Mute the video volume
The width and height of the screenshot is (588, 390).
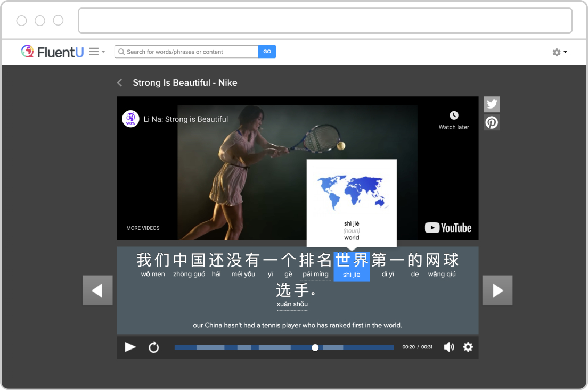(449, 347)
